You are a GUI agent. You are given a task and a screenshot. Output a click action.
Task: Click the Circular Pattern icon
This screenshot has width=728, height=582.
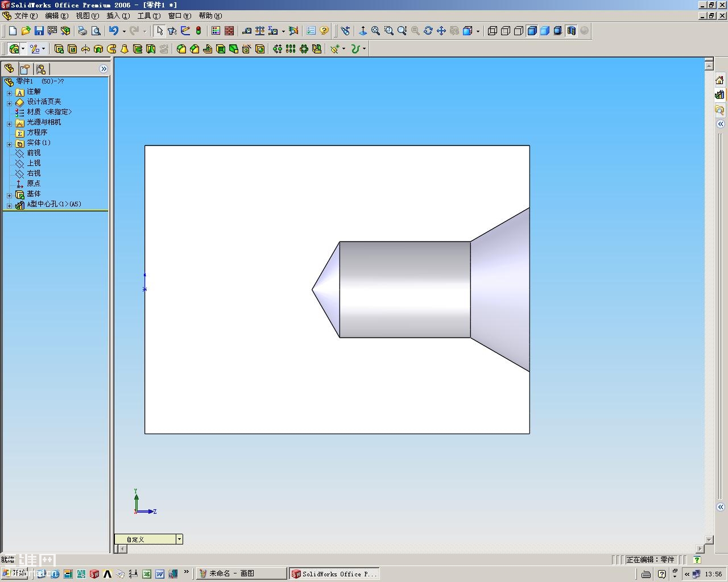click(304, 49)
